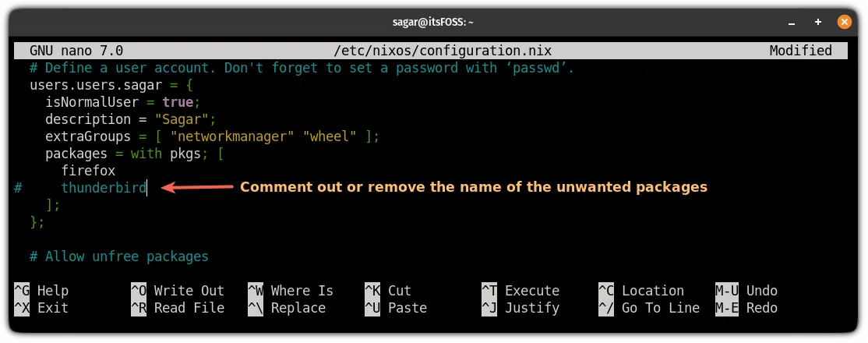Viewport: 868px width, 343px height.
Task: Select the ^T Execute shortcut
Action: click(x=520, y=291)
